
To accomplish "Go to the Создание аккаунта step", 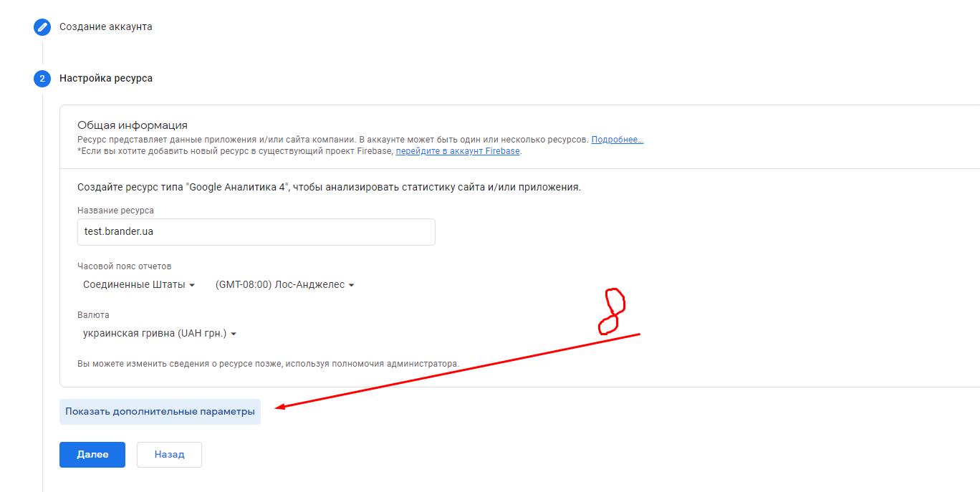I will tap(105, 26).
